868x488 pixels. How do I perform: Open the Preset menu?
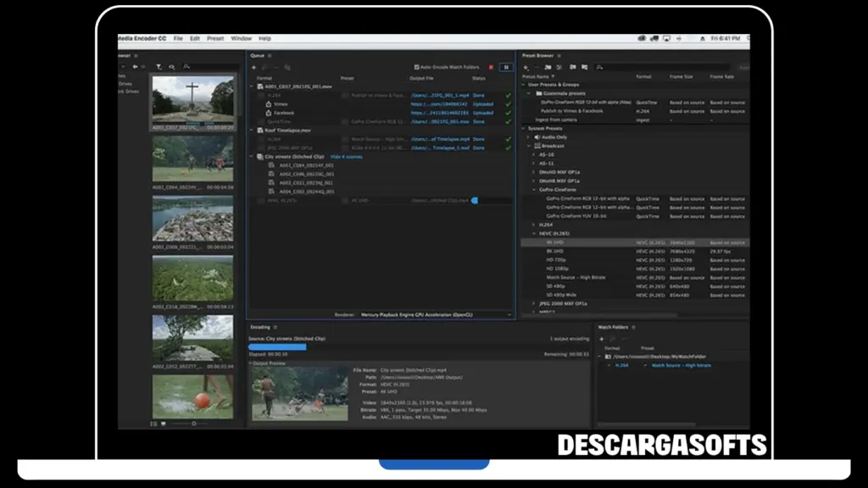[x=215, y=38]
